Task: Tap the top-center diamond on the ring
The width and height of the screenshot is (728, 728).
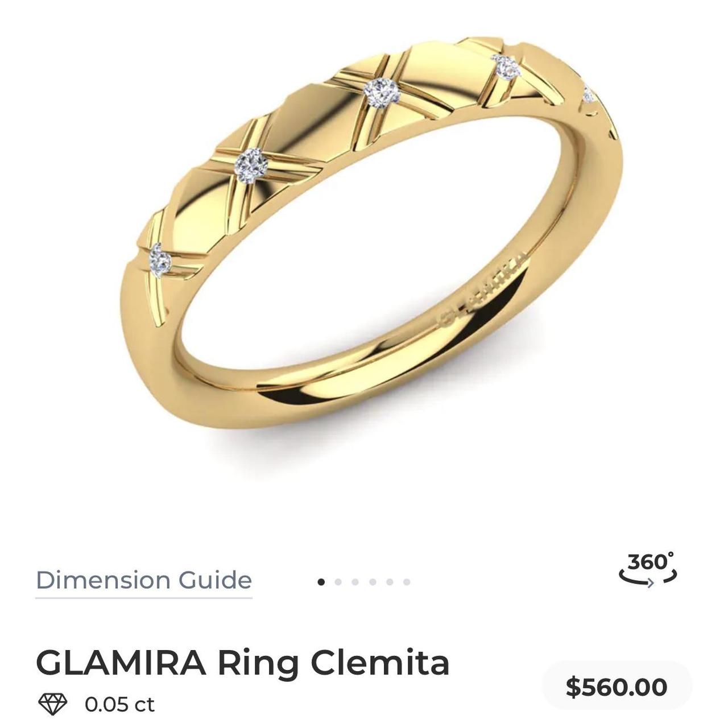Action: coord(382,93)
